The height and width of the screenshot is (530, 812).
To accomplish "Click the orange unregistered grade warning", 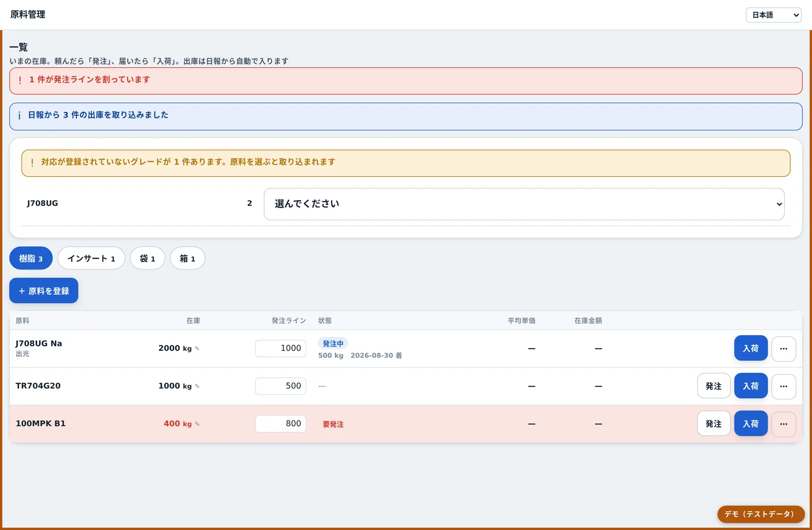I will [406, 163].
